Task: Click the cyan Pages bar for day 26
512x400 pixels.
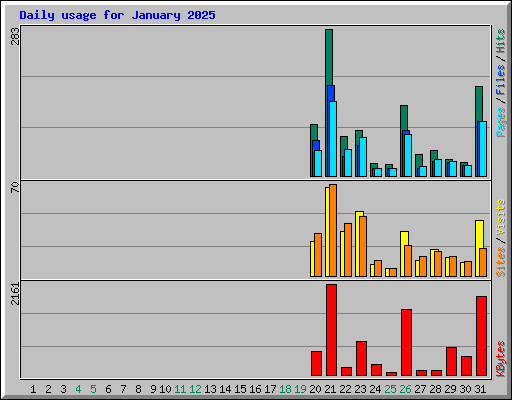Action: coord(408,155)
